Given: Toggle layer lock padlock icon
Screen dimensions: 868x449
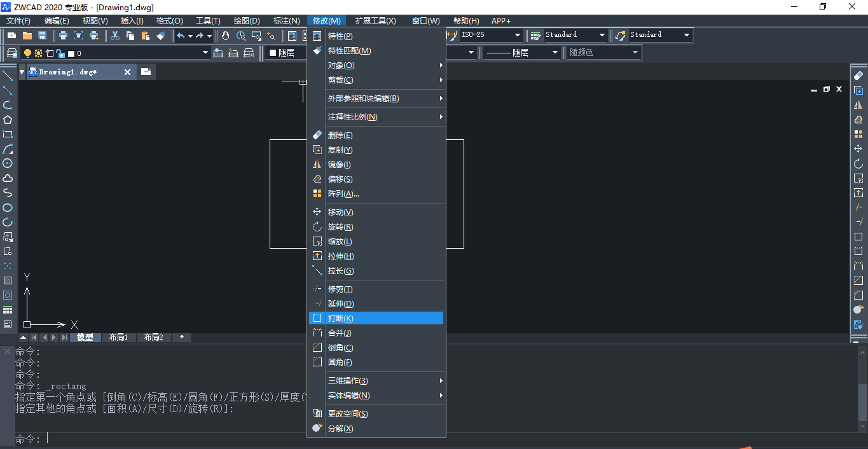Looking at the screenshot, I should point(60,53).
